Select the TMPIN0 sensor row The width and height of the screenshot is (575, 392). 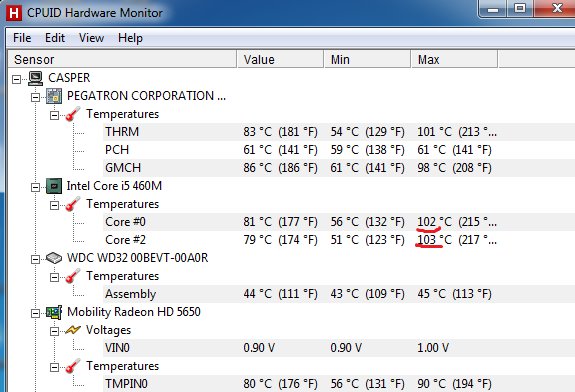pos(339,384)
